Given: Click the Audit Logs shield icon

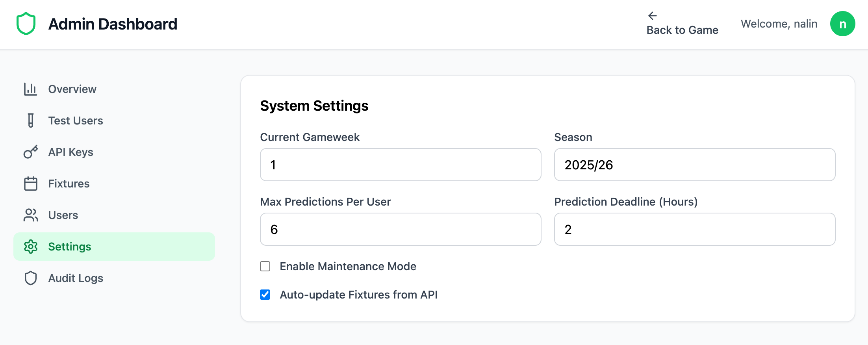Looking at the screenshot, I should [x=30, y=278].
